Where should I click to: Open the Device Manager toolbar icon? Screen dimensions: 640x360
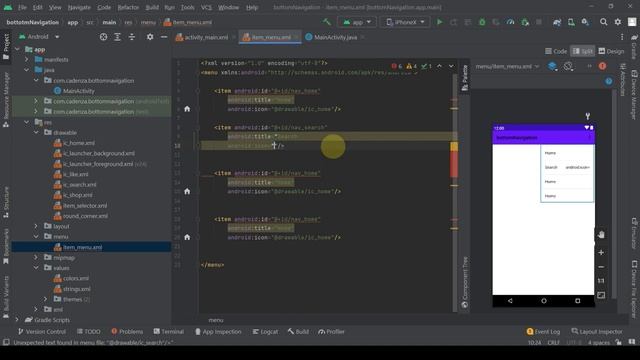[571, 22]
